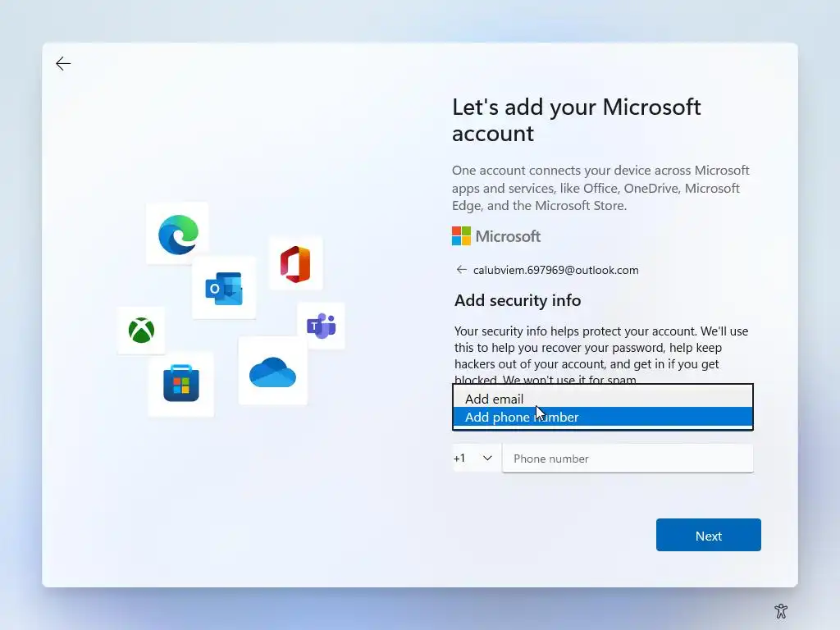The image size is (840, 630).
Task: Click back arrow beside the email address
Action: point(461,269)
